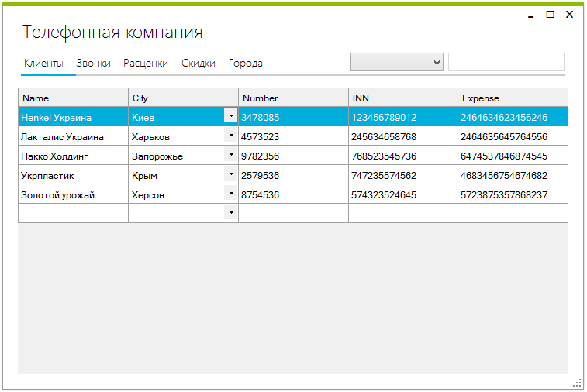This screenshot has height=392, width=587.
Task: Click the search text field at top right
Action: pyautogui.click(x=506, y=62)
